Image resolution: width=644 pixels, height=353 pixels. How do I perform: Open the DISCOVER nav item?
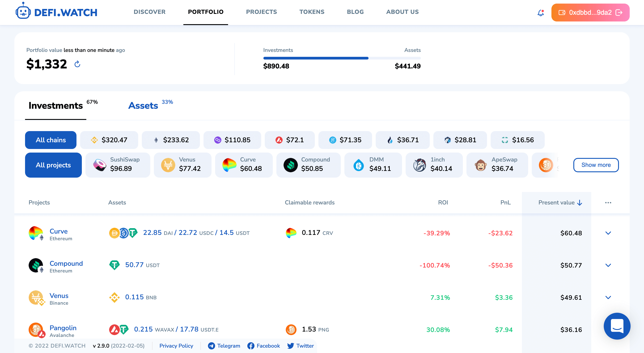(x=150, y=12)
